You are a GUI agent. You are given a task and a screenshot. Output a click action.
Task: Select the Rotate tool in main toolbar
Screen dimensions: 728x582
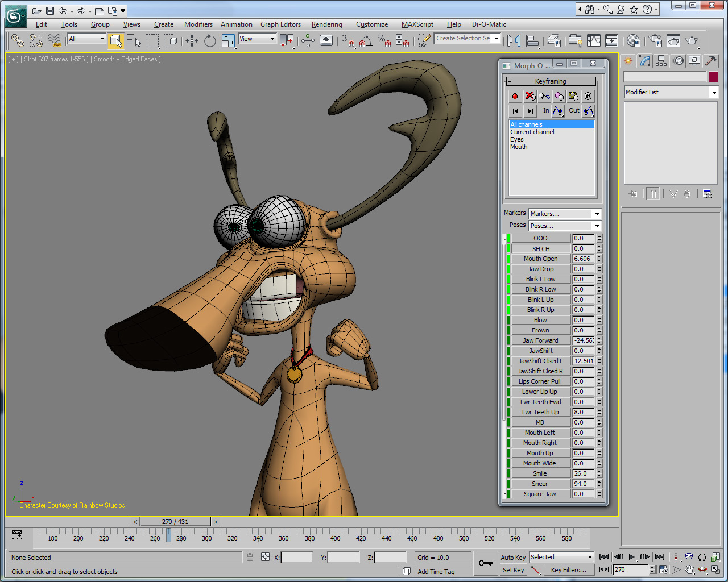coord(210,40)
